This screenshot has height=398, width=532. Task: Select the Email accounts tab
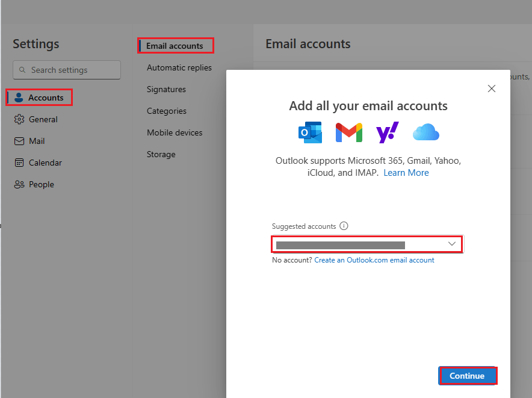click(x=175, y=46)
